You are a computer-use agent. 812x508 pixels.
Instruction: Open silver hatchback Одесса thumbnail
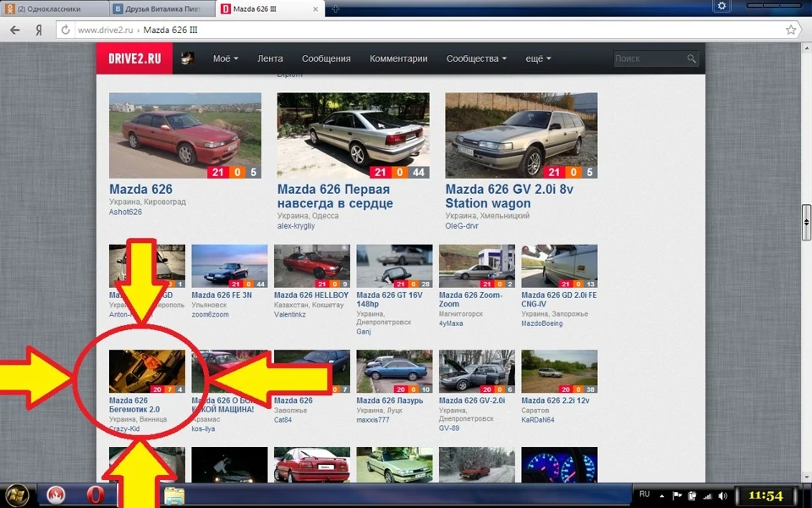(x=354, y=135)
